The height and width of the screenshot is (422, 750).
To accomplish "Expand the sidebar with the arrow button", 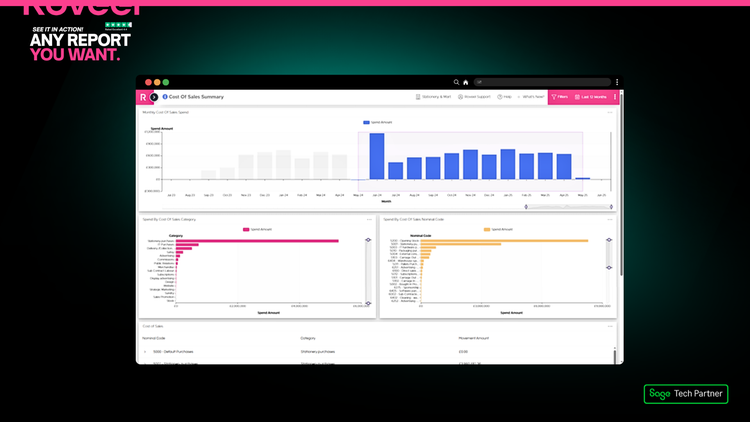I will pyautogui.click(x=154, y=97).
